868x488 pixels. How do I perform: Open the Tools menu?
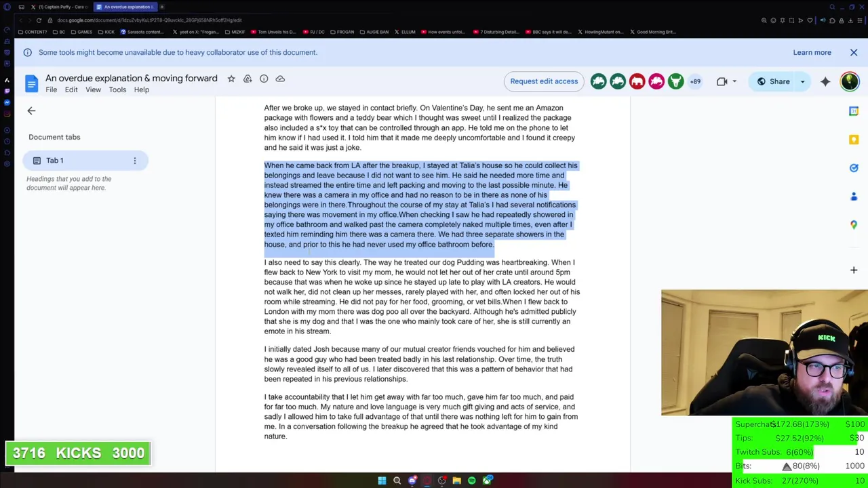(117, 89)
